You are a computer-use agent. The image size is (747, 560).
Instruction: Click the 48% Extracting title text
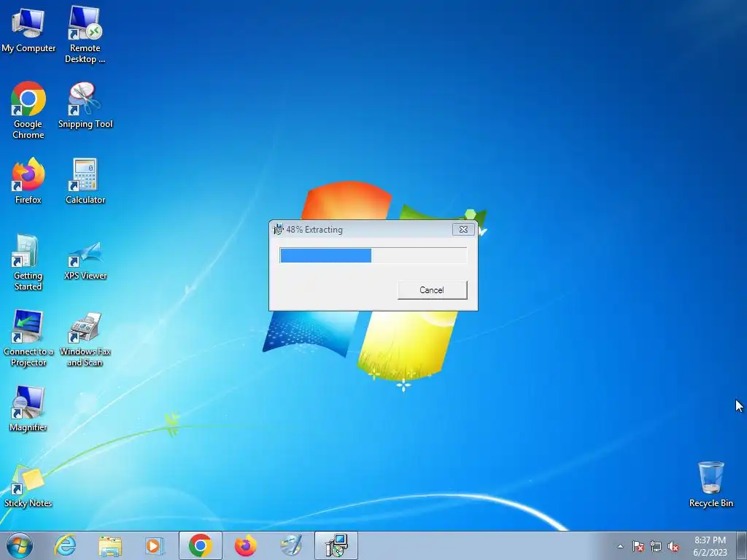pyautogui.click(x=314, y=230)
